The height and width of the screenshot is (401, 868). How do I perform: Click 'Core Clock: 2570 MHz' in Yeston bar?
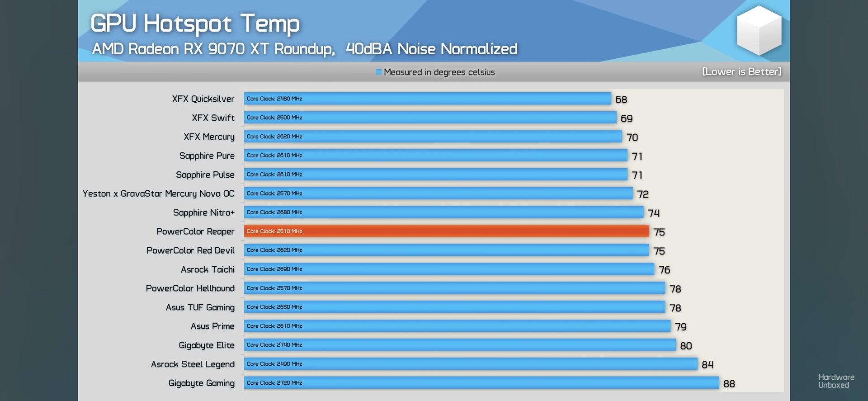pyautogui.click(x=274, y=193)
